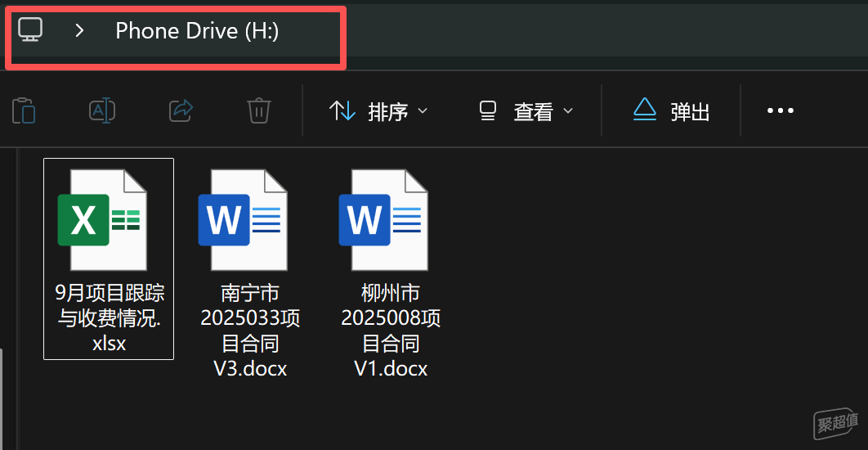Expand the breadcrumb chevron before Phone Drive
The image size is (868, 450).
click(79, 31)
